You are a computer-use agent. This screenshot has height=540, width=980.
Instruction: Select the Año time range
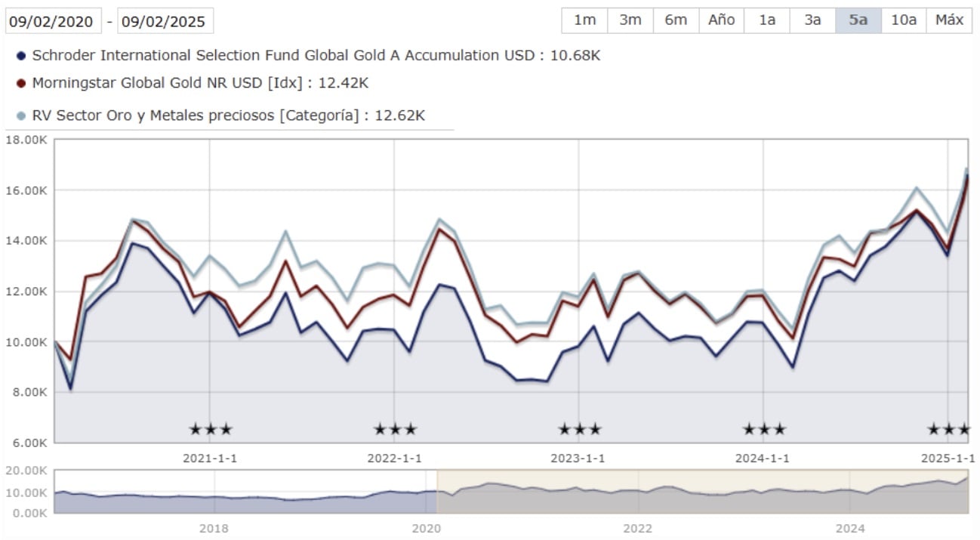[721, 20]
